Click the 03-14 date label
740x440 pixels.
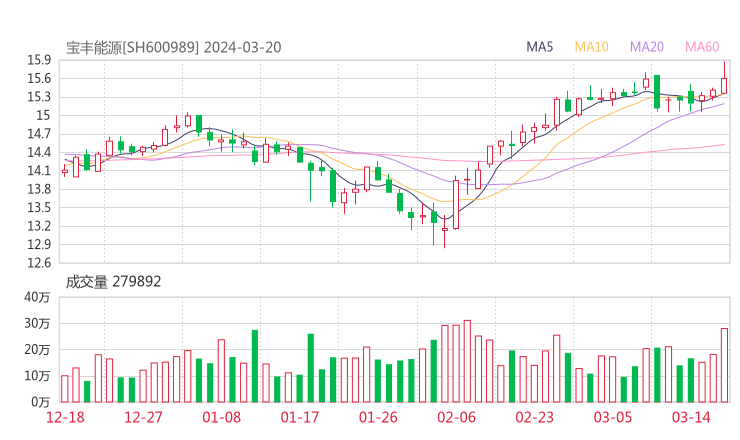coord(691,417)
